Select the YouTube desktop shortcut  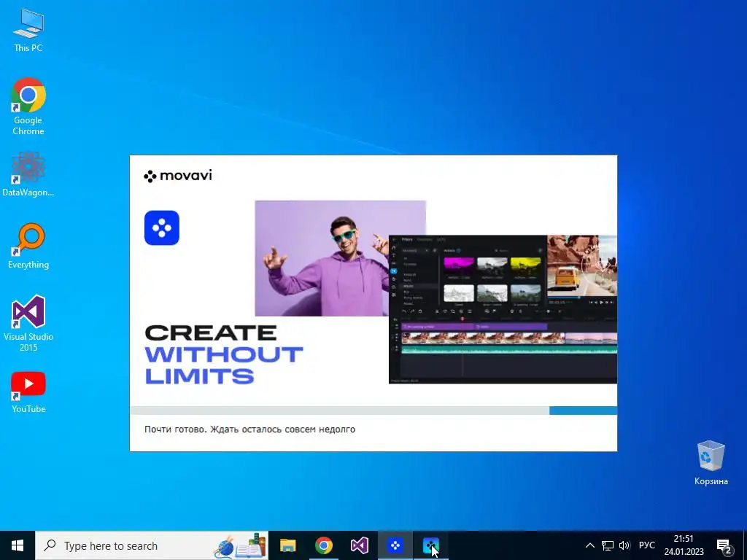28,392
